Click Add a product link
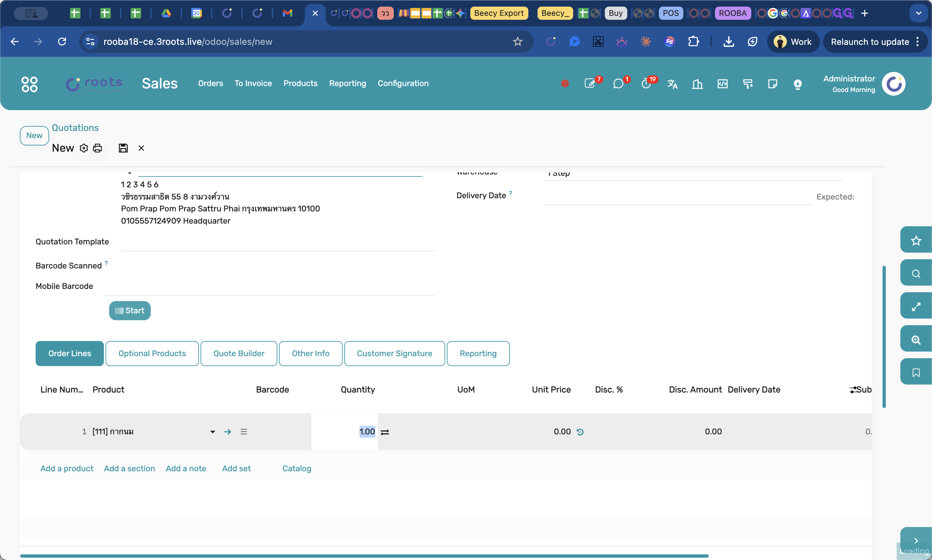 [67, 469]
